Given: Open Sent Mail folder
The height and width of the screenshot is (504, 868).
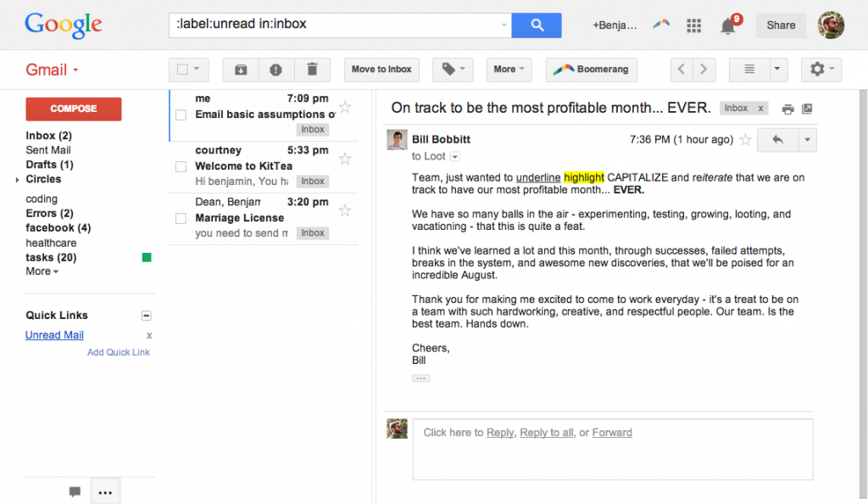Looking at the screenshot, I should tap(48, 150).
